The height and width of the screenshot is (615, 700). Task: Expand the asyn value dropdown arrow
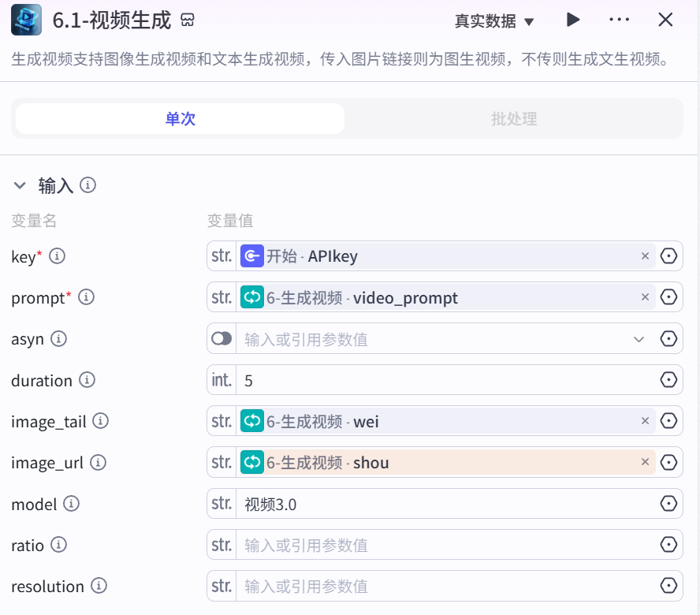point(639,340)
